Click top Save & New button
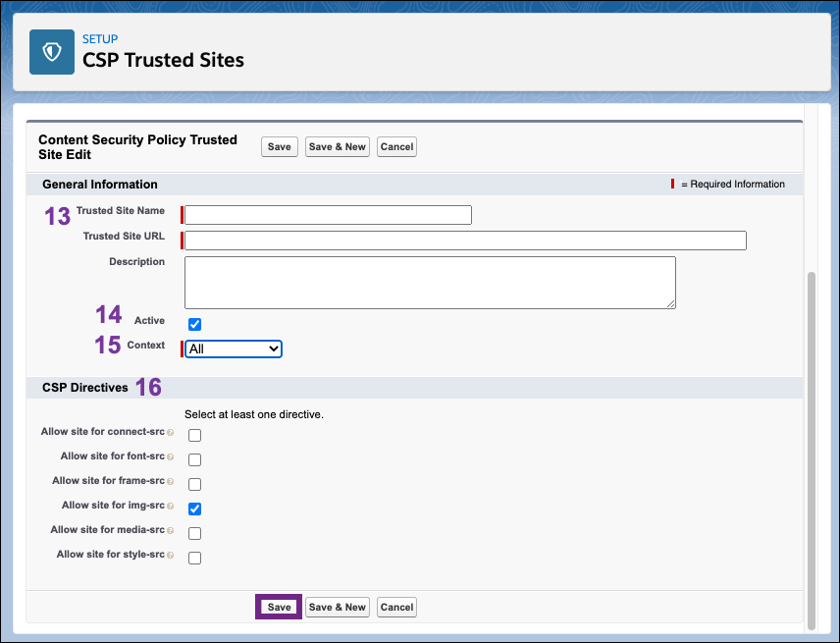This screenshot has width=840, height=643. coord(337,146)
